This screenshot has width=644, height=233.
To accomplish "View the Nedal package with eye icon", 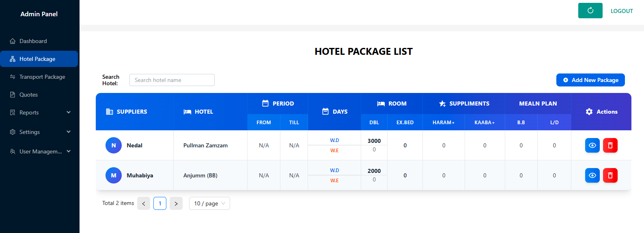I will [592, 145].
